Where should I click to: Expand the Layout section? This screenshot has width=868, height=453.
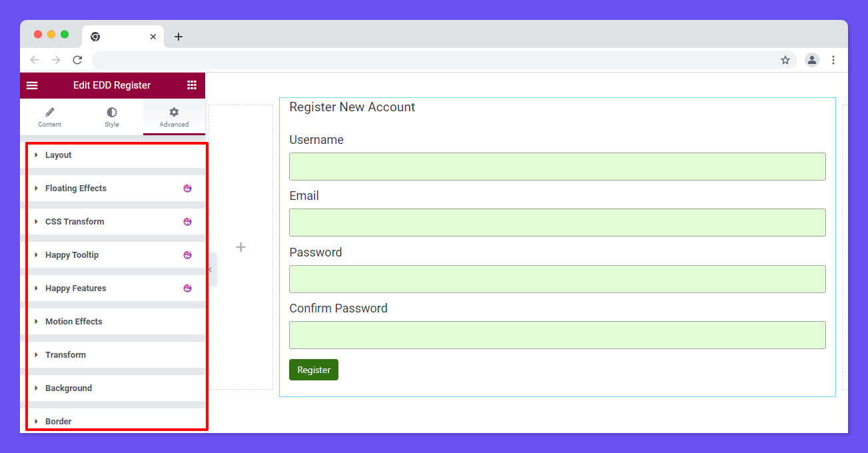point(58,155)
